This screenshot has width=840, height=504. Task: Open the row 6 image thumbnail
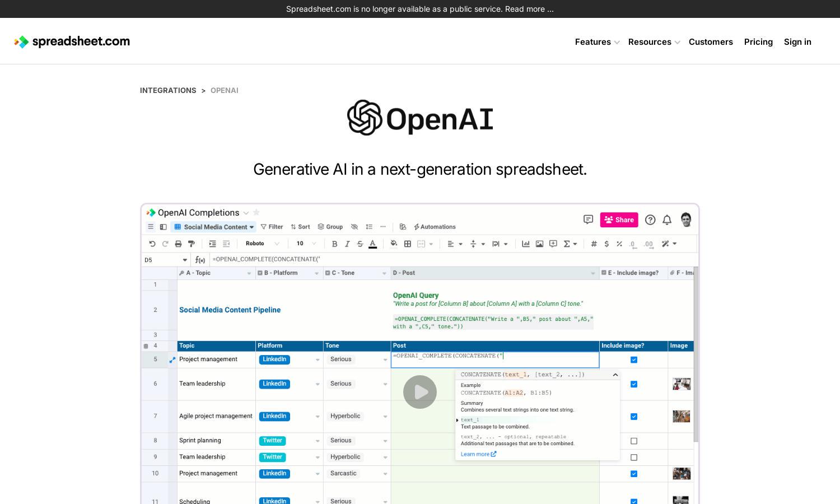(x=682, y=384)
